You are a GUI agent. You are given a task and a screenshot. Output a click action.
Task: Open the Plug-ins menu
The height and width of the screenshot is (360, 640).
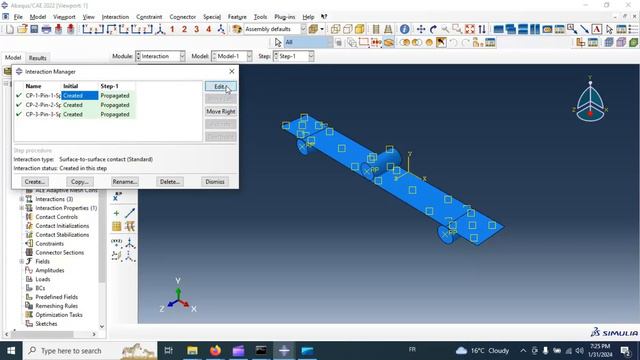point(284,17)
